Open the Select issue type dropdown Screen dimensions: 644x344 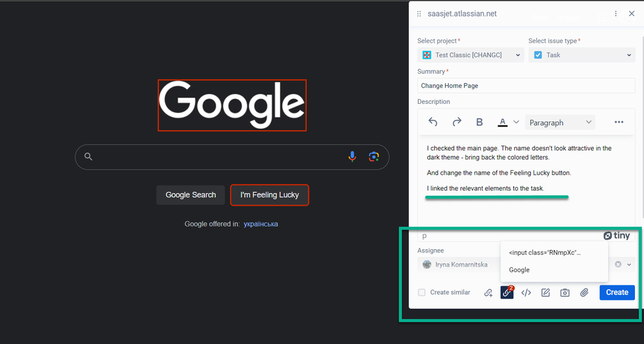pos(581,55)
